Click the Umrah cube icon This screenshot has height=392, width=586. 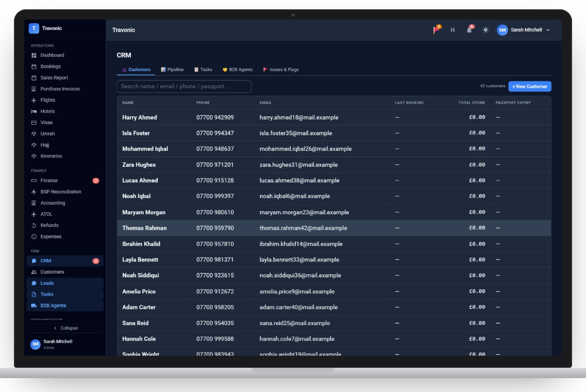pyautogui.click(x=34, y=133)
